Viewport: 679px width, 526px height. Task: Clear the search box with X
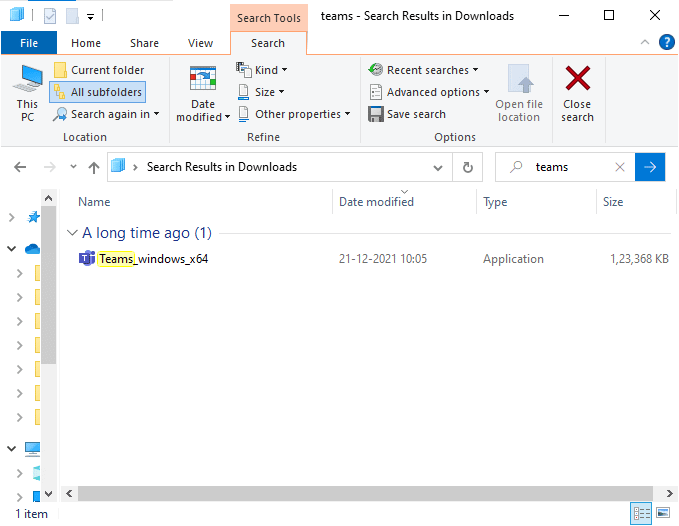tap(620, 167)
